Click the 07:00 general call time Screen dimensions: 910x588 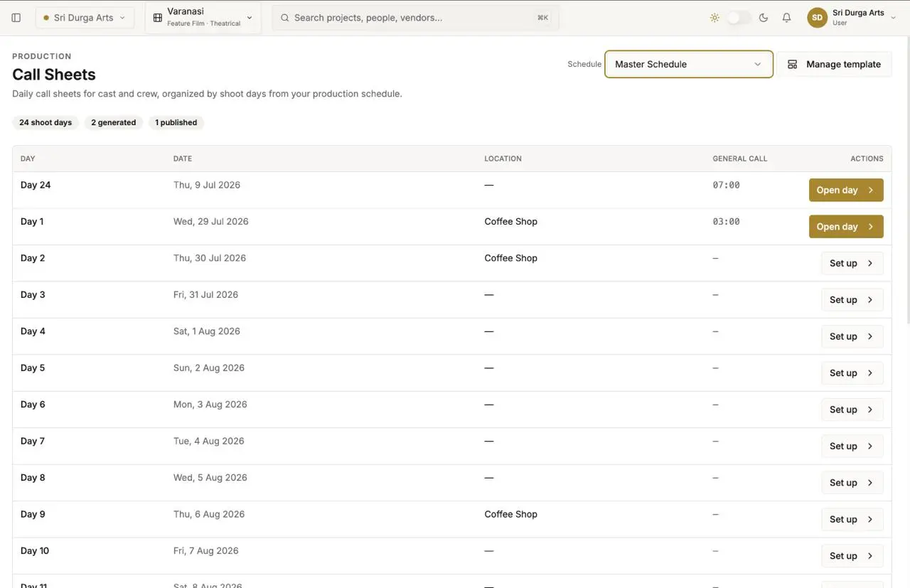pyautogui.click(x=727, y=185)
